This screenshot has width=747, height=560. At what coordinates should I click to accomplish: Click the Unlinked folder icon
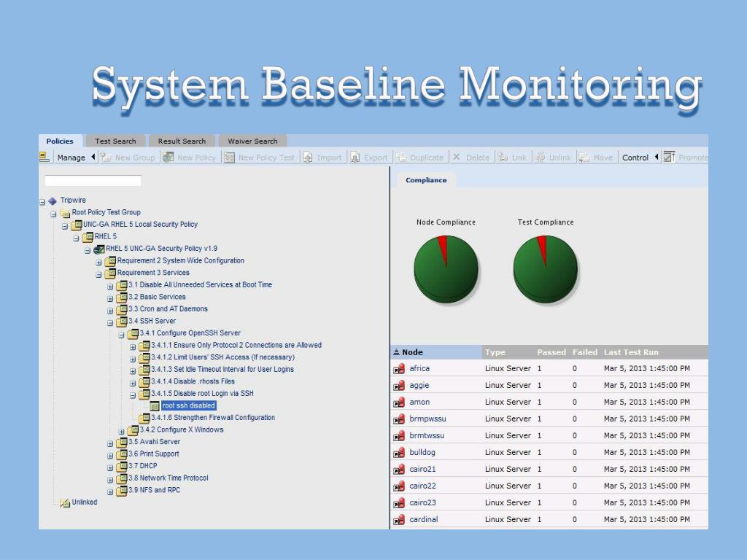click(x=65, y=503)
